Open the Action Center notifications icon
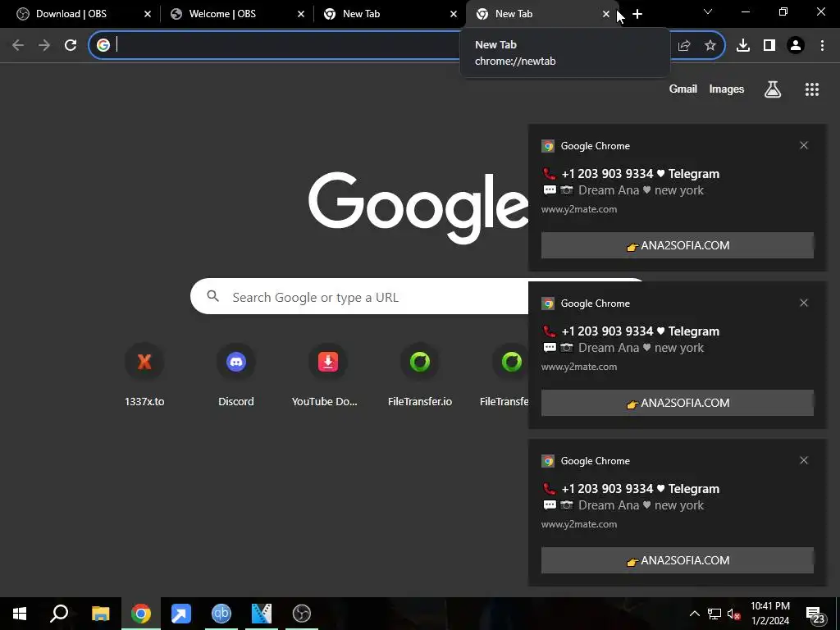Viewport: 840px width, 630px height. (x=815, y=614)
